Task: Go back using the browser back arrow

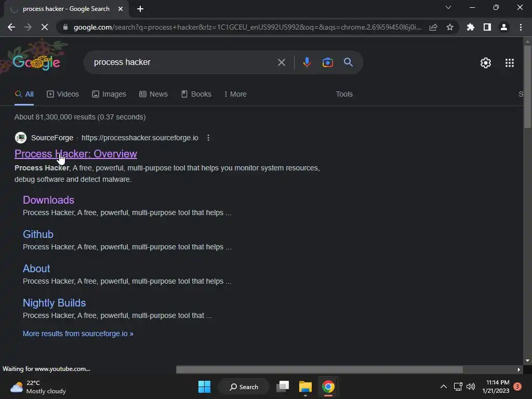Action: [11, 27]
